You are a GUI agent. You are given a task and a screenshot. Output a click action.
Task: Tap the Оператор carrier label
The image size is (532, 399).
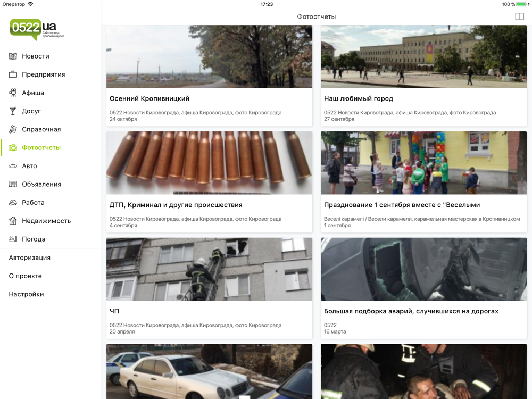tap(14, 4)
